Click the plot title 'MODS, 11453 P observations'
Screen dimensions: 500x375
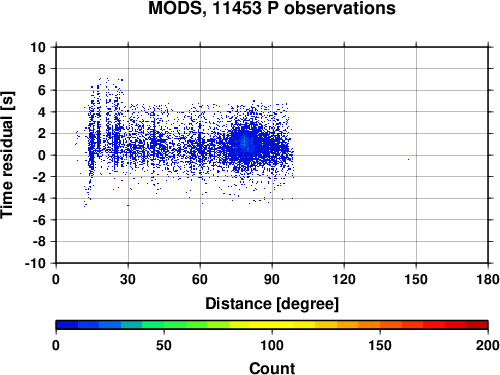[272, 8]
